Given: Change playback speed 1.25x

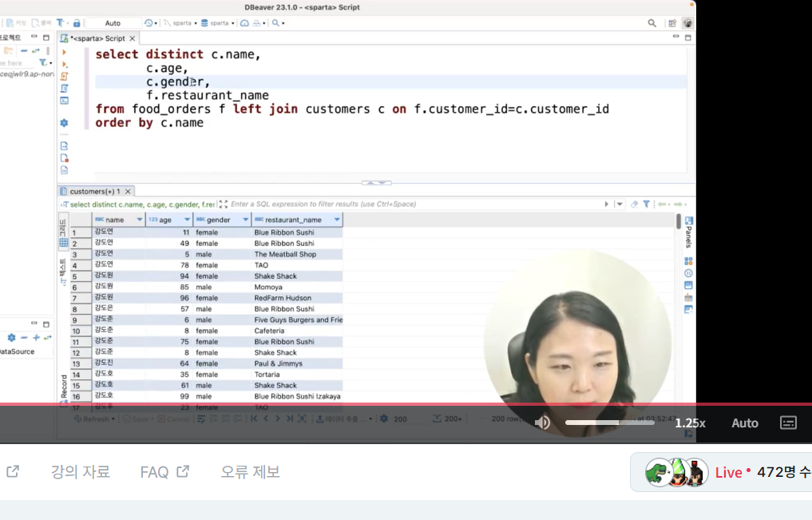Looking at the screenshot, I should [x=690, y=423].
